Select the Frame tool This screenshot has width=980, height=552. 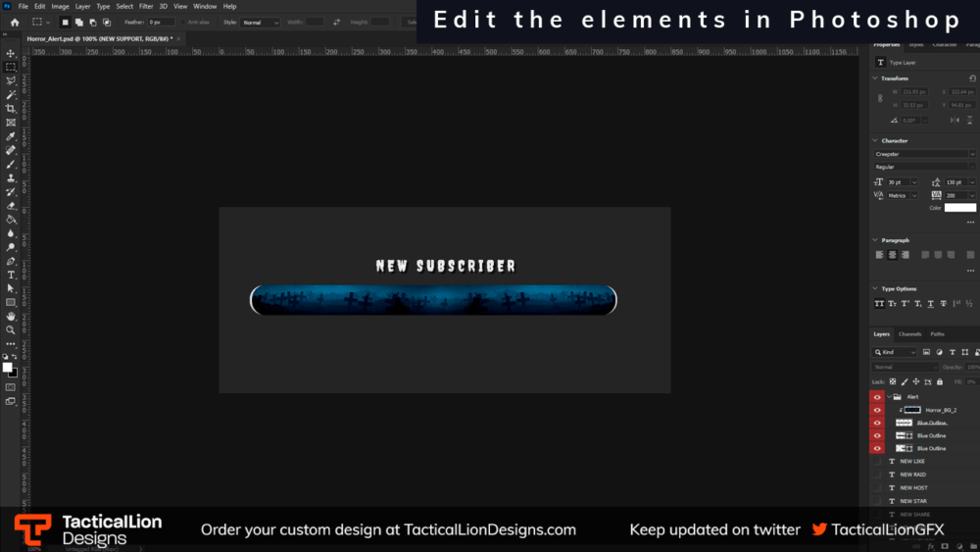pyautogui.click(x=11, y=123)
